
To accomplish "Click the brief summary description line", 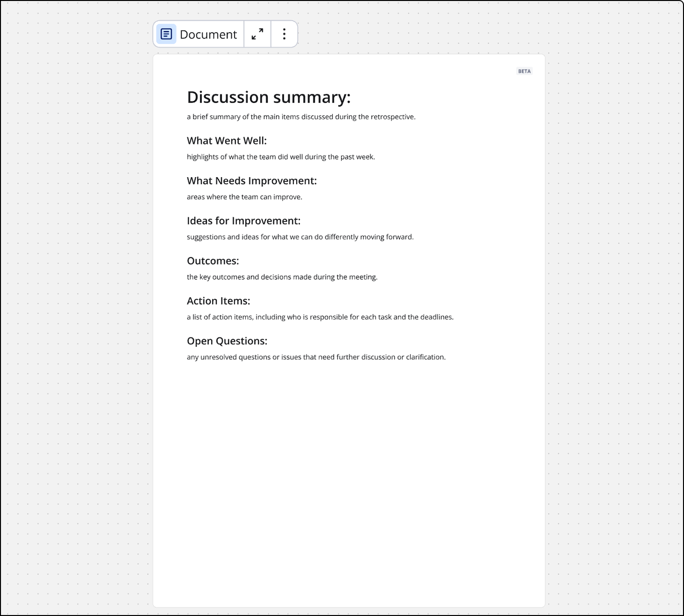I will [x=301, y=117].
